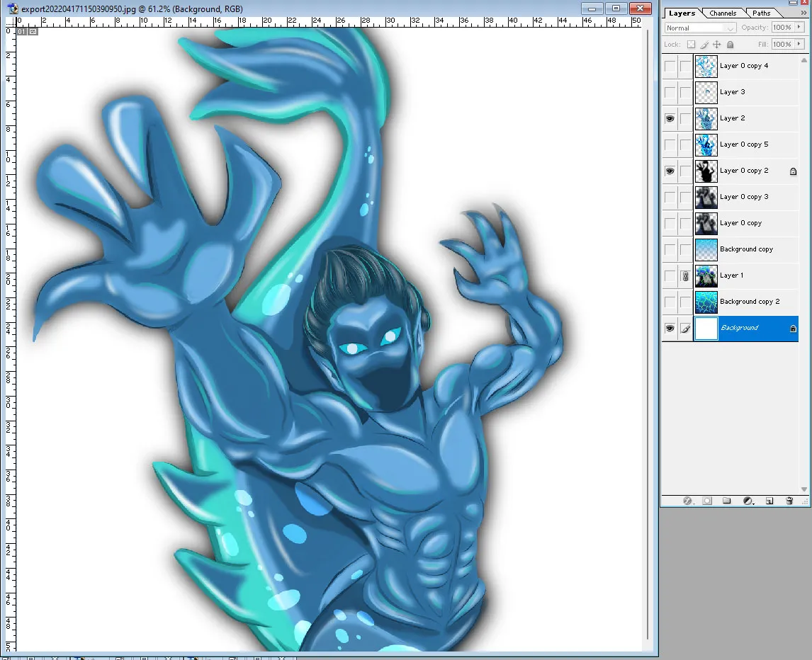Select the Background copy thumbnail

coord(706,250)
